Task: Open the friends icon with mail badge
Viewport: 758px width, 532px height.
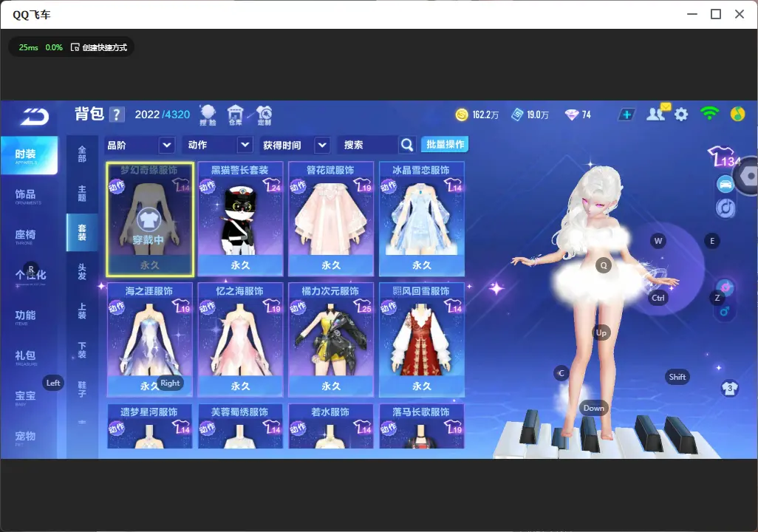Action: click(657, 114)
